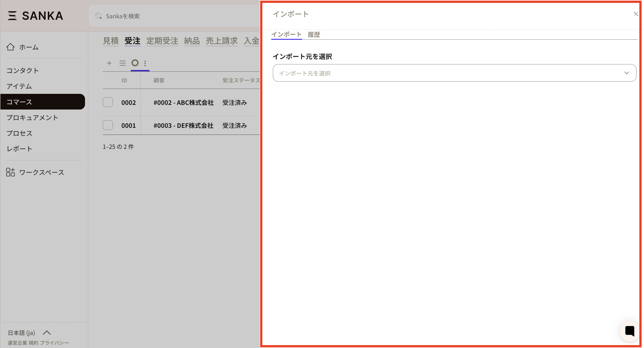Image resolution: width=644 pixels, height=348 pixels.
Task: Switch to the 履歴 tab
Action: (314, 34)
